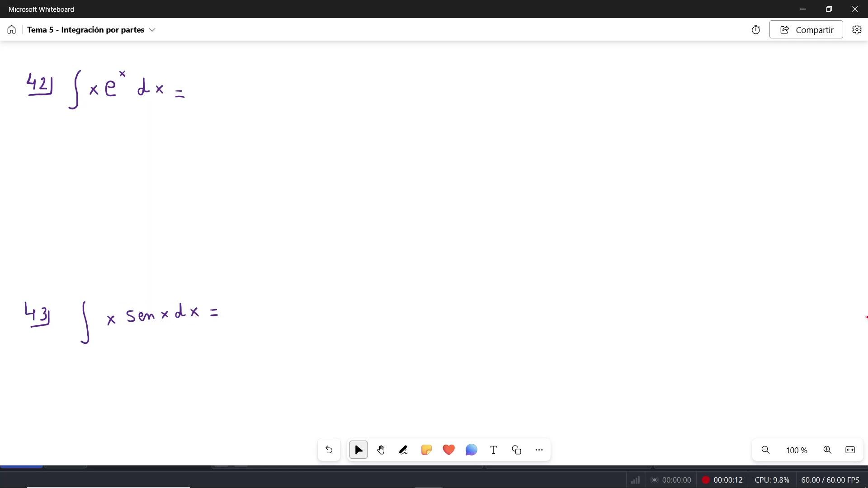
Task: Click the Compartir share button
Action: [x=806, y=30]
